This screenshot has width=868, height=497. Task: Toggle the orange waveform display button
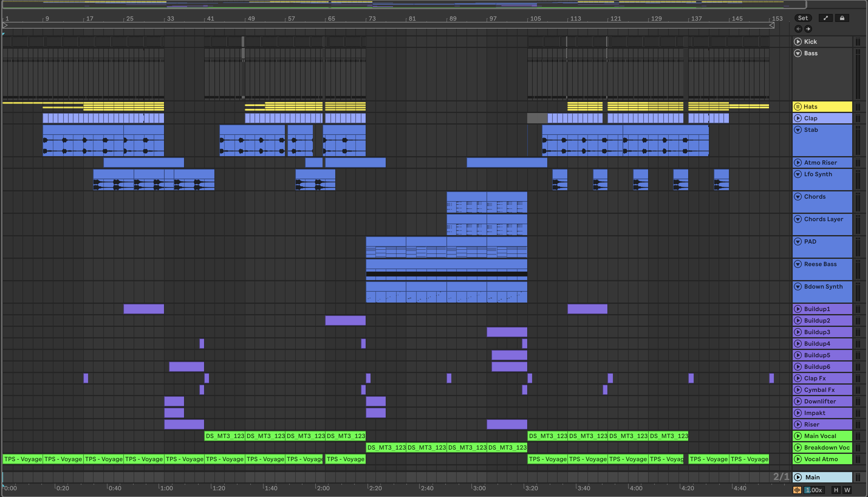point(797,490)
